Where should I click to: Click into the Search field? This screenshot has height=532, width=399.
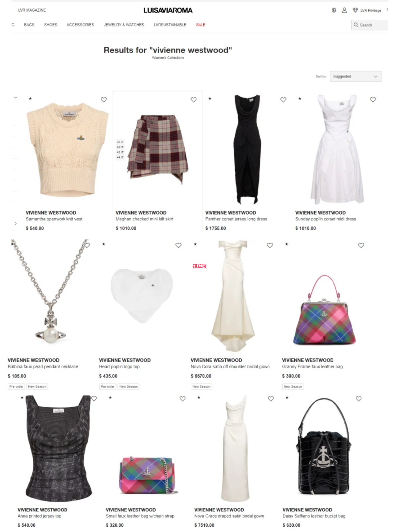(x=370, y=25)
